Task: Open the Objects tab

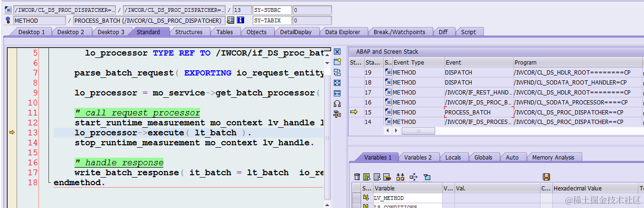Action: (256, 32)
